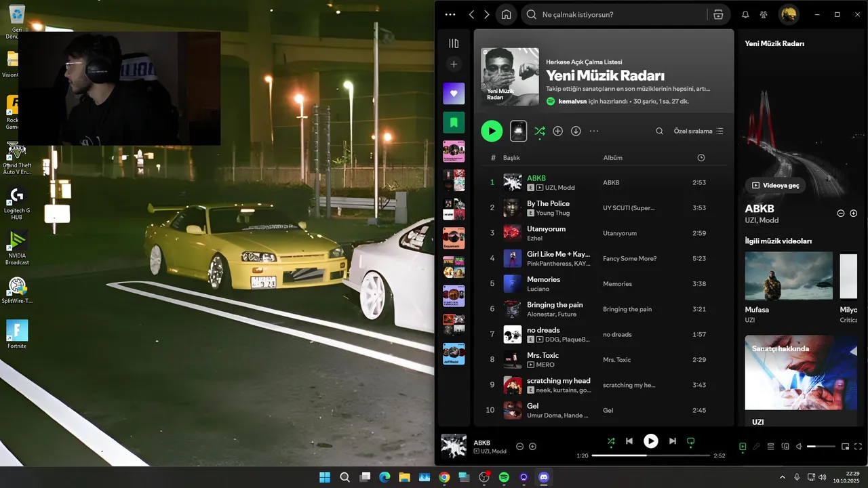
Task: Download the Yeni Müzik Radarı playlist
Action: pyautogui.click(x=576, y=131)
